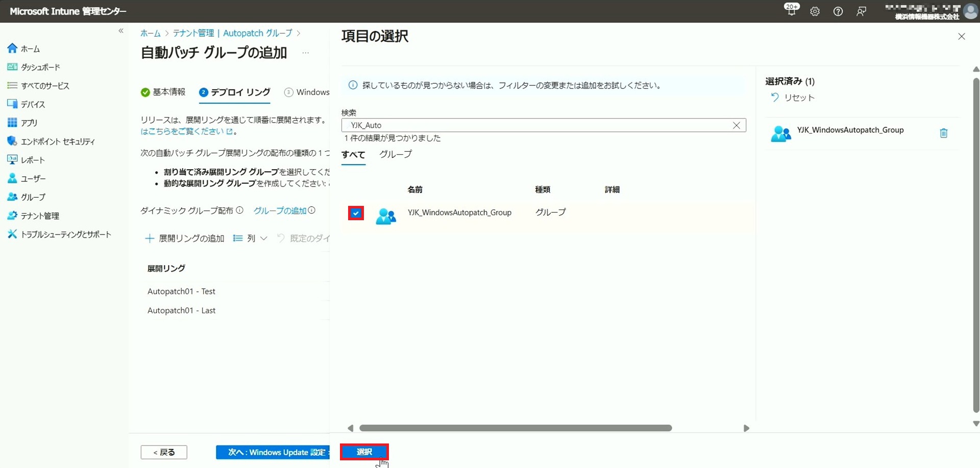The height and width of the screenshot is (468, 980).
Task: Click 次へ: Windows Update 設定 button
Action: (273, 452)
